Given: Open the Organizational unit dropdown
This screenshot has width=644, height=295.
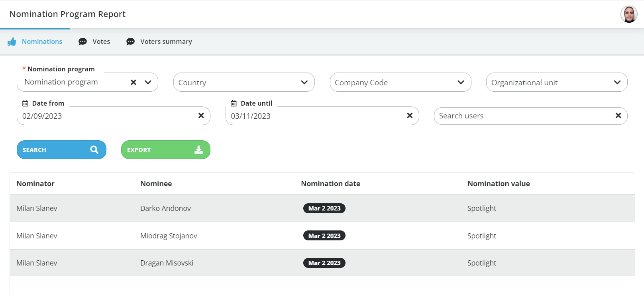Looking at the screenshot, I should [557, 82].
